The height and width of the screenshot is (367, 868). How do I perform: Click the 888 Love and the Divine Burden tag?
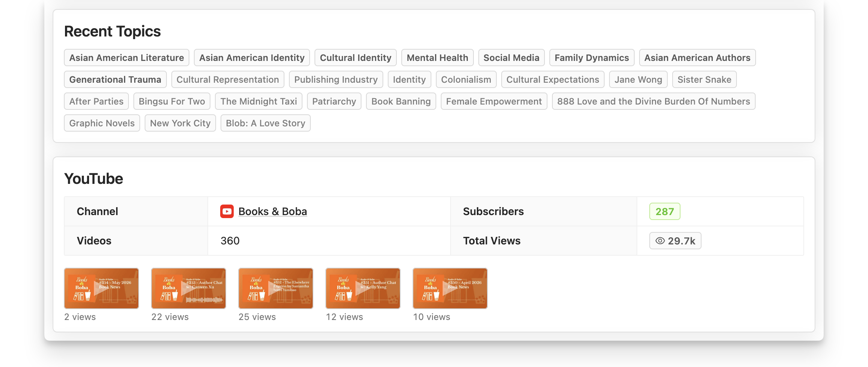(653, 101)
